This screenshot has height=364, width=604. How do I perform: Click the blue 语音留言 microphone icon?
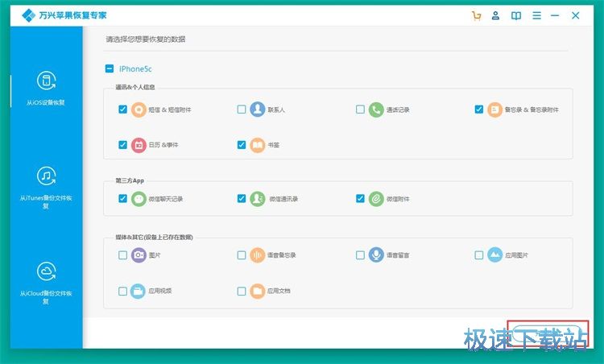coord(376,255)
